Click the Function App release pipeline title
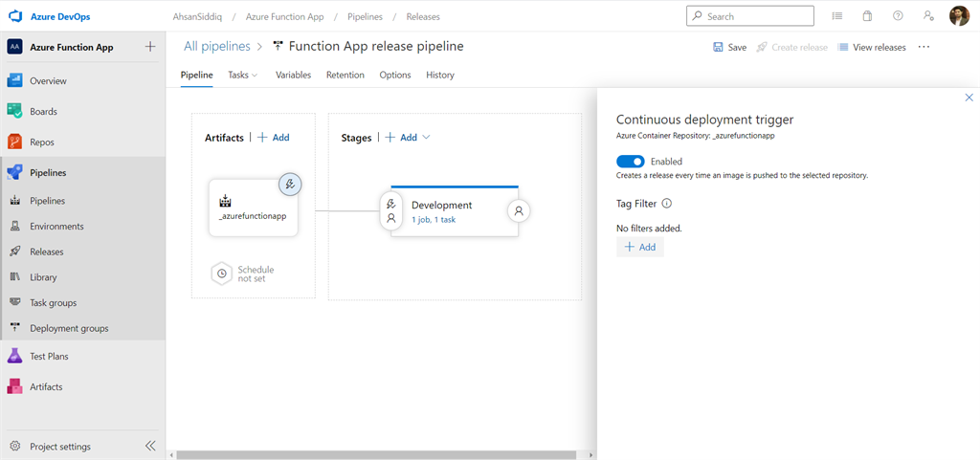 (376, 46)
